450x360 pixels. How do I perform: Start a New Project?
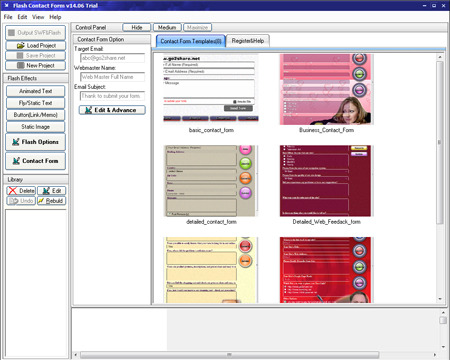click(x=36, y=65)
